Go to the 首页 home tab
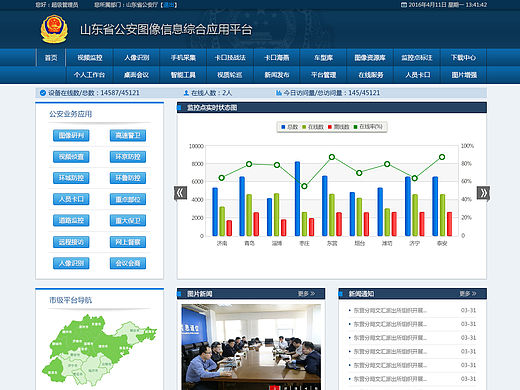520x390 pixels. pyautogui.click(x=51, y=58)
